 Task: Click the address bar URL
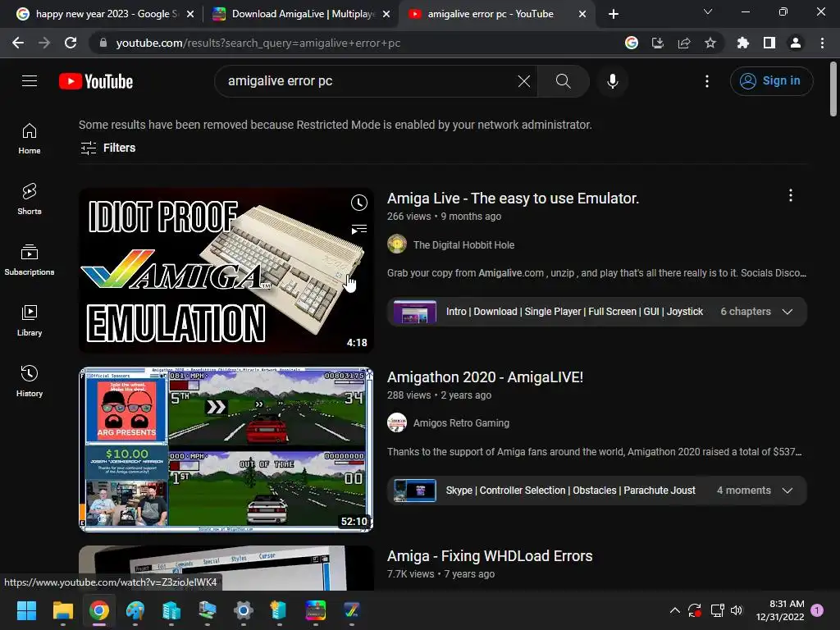258,43
